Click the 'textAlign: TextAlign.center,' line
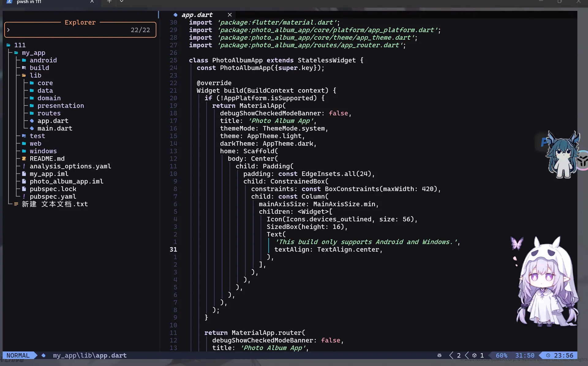This screenshot has width=588, height=366. pos(329,250)
